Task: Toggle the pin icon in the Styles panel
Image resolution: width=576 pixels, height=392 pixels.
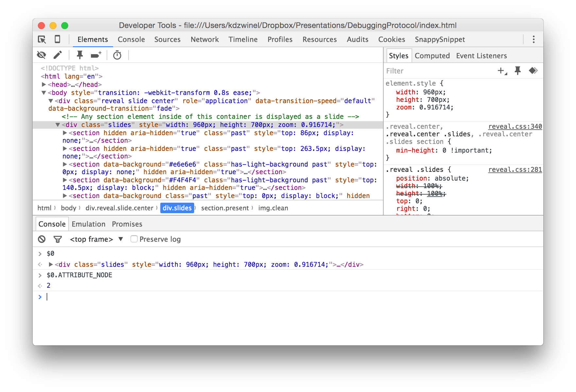Action: pyautogui.click(x=517, y=71)
